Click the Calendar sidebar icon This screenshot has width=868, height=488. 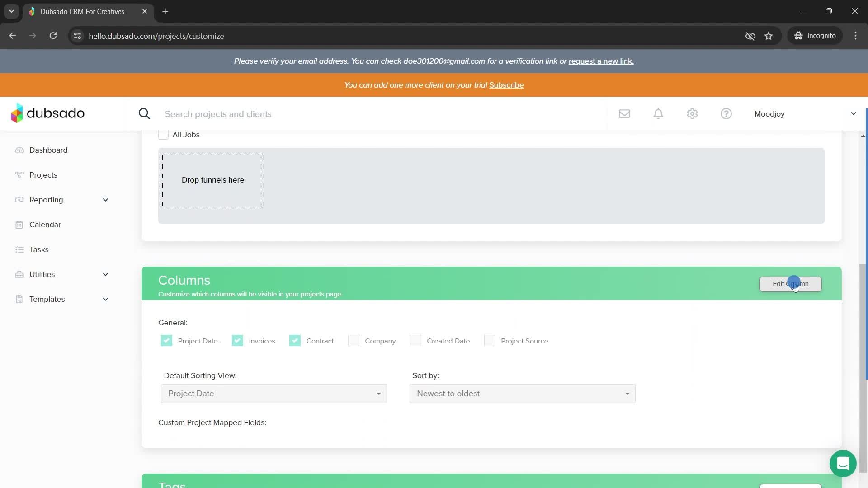[19, 225]
